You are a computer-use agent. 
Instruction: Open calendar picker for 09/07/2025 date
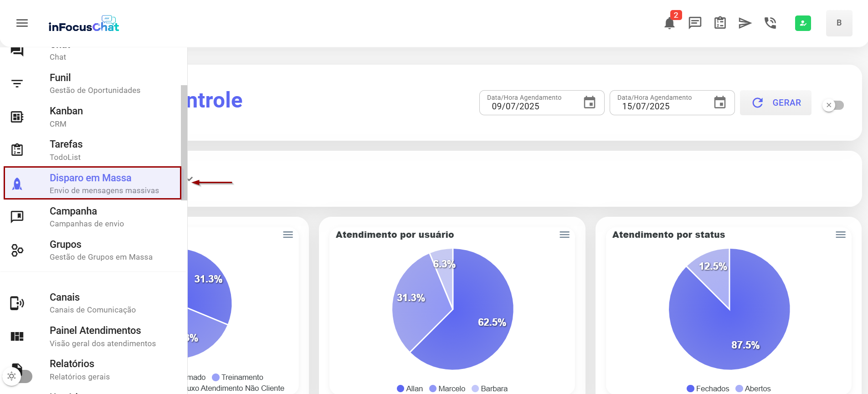(589, 102)
